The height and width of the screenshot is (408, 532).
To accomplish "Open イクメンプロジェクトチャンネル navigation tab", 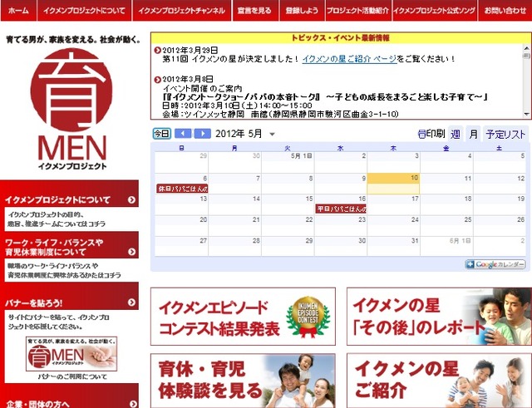I will click(x=181, y=11).
